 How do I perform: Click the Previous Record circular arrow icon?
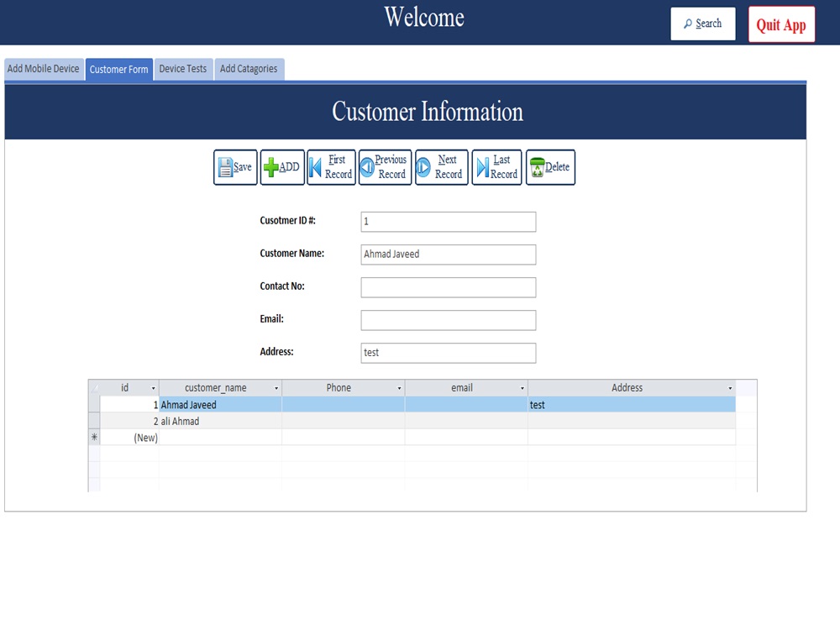click(x=367, y=167)
